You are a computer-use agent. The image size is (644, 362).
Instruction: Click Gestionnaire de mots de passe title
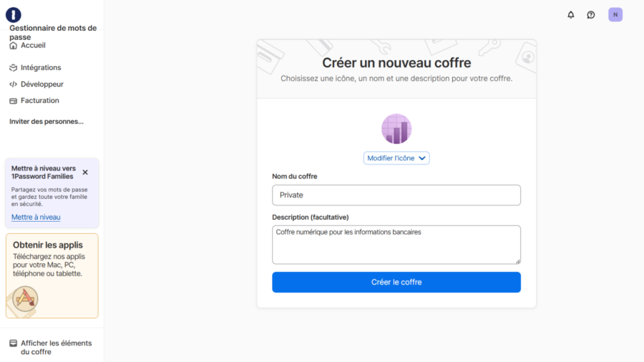tap(53, 32)
